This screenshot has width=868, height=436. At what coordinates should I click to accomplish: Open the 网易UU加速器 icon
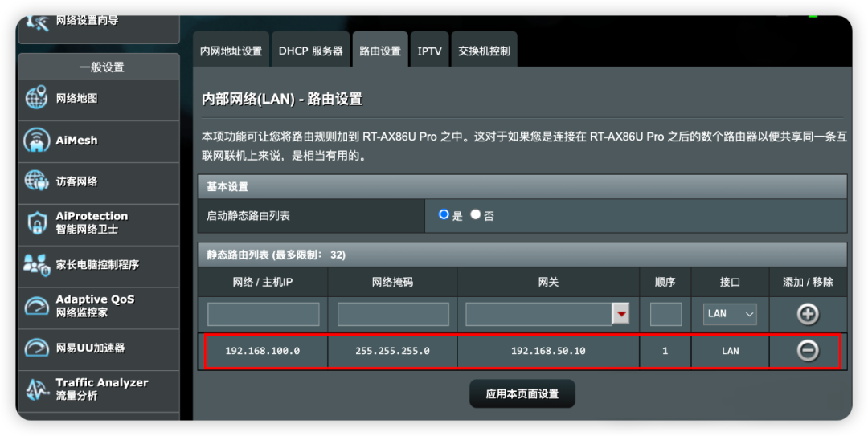pyautogui.click(x=37, y=348)
